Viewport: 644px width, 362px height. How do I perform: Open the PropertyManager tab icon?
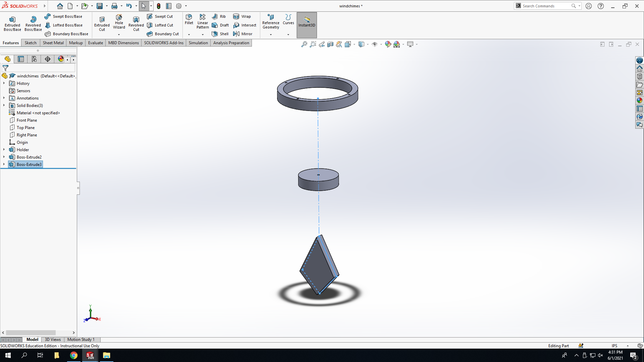click(21, 59)
